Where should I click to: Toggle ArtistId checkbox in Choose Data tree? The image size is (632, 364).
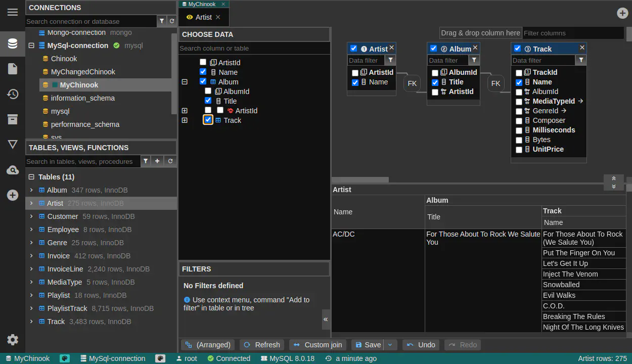pos(203,62)
